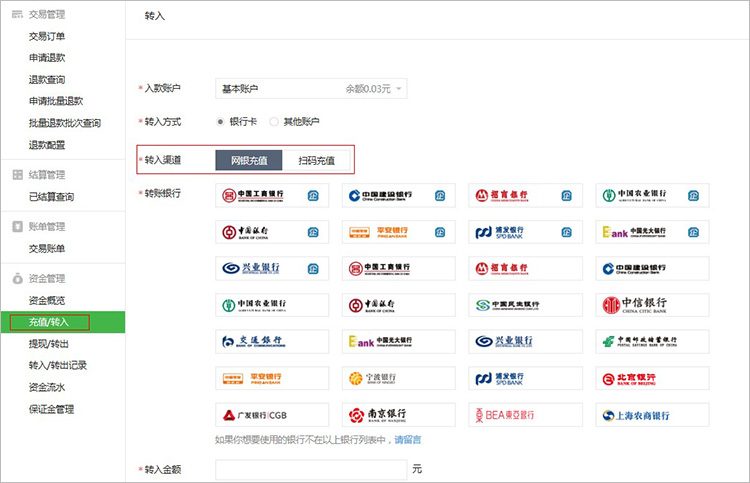Pick the 广发银行 CGB bank option
The height and width of the screenshot is (483, 750).
[272, 415]
